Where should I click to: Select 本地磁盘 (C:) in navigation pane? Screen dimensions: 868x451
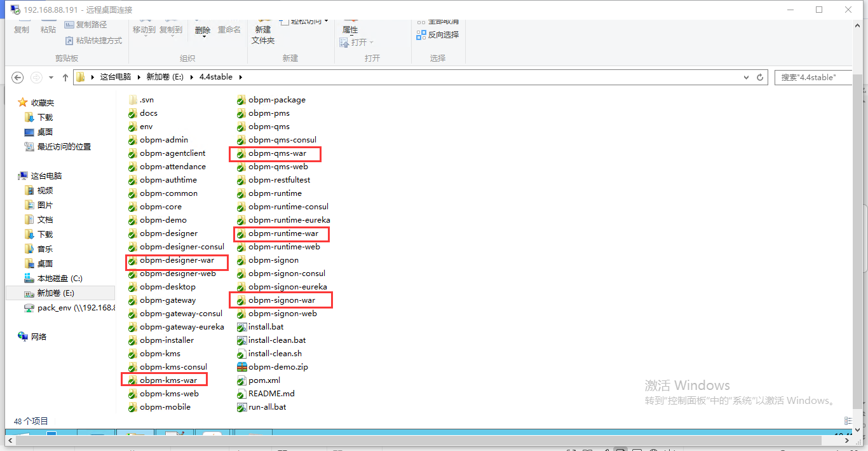coord(59,279)
